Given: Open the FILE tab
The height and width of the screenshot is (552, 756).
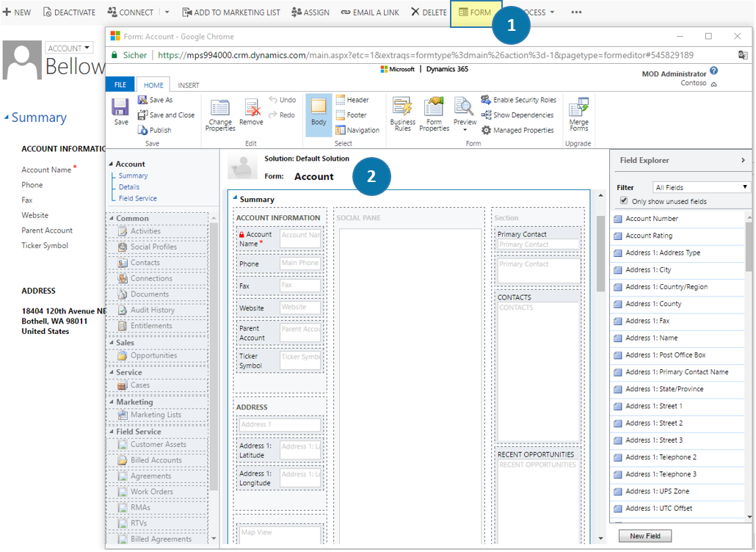Looking at the screenshot, I should (x=119, y=85).
